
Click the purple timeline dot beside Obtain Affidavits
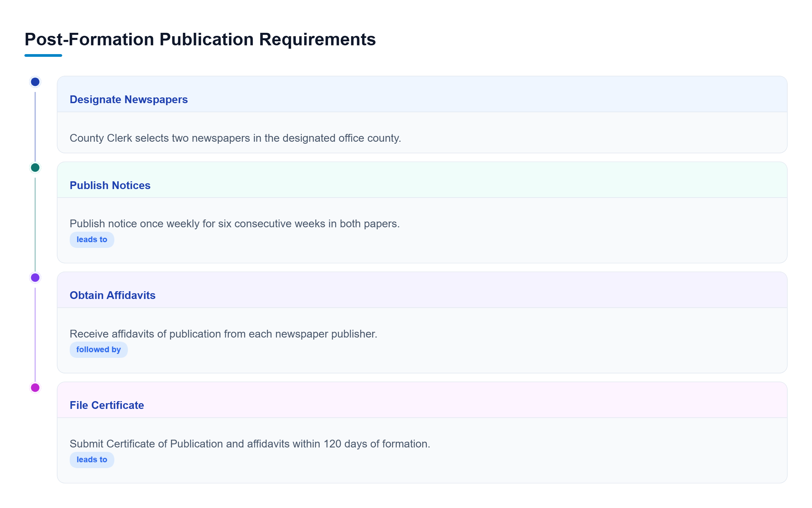click(x=35, y=278)
